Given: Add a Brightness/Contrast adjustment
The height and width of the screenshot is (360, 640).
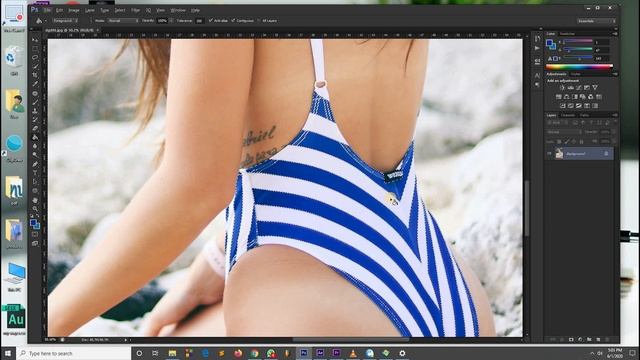Looking at the screenshot, I should pyautogui.click(x=562, y=87).
